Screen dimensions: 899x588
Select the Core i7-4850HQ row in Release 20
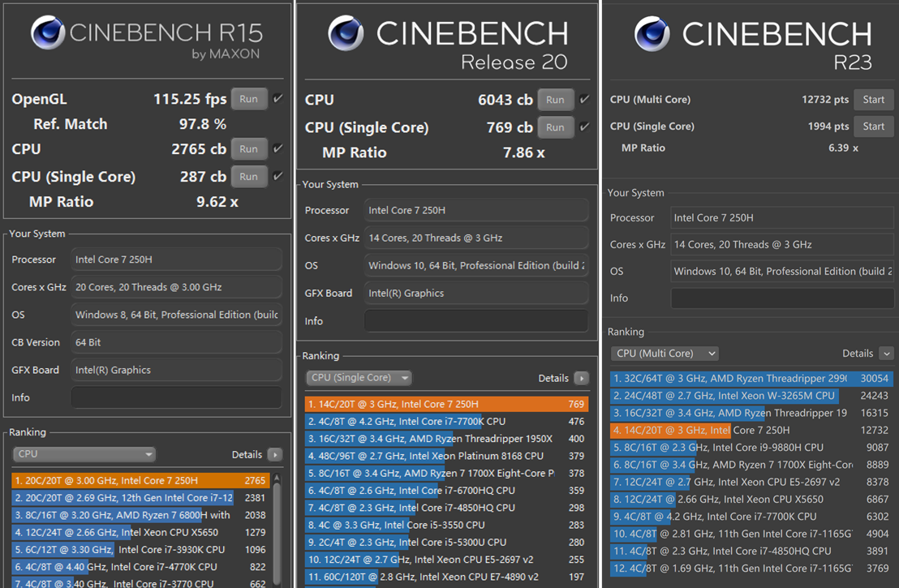point(446,508)
